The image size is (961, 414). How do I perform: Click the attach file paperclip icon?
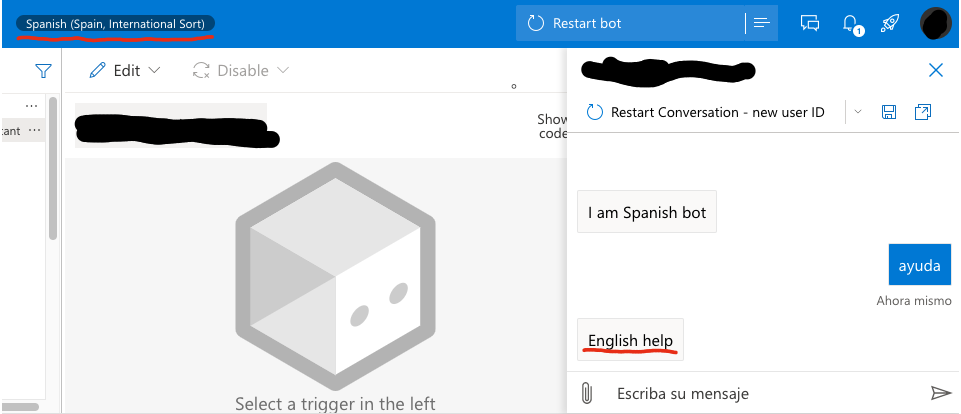coord(587,393)
